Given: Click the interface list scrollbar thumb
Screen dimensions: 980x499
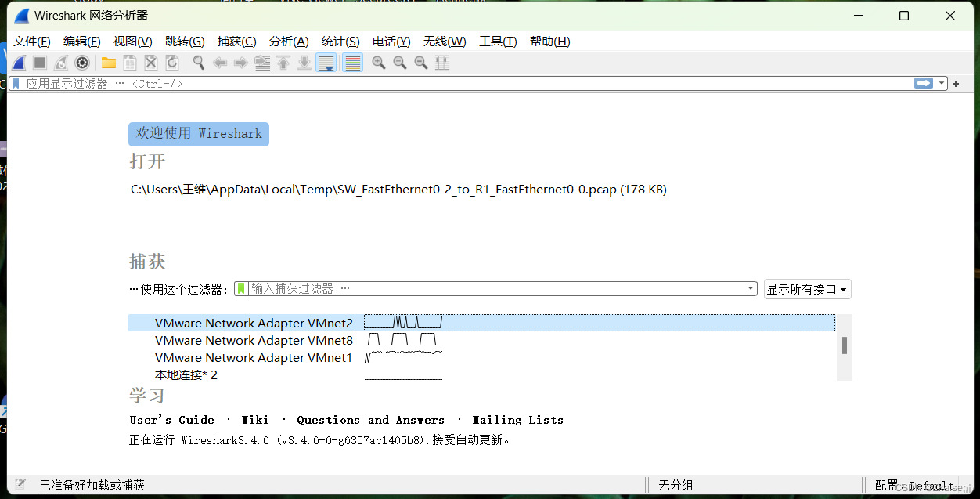Looking at the screenshot, I should pyautogui.click(x=845, y=345).
